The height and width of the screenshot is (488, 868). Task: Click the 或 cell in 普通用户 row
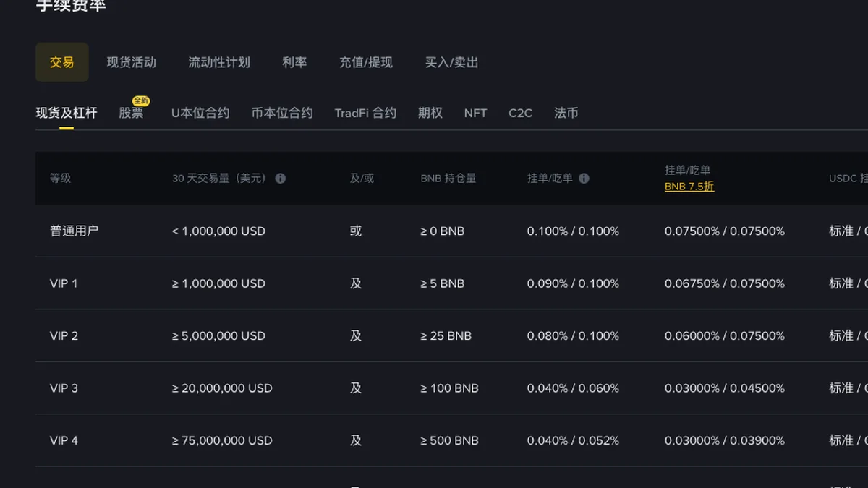[356, 231]
